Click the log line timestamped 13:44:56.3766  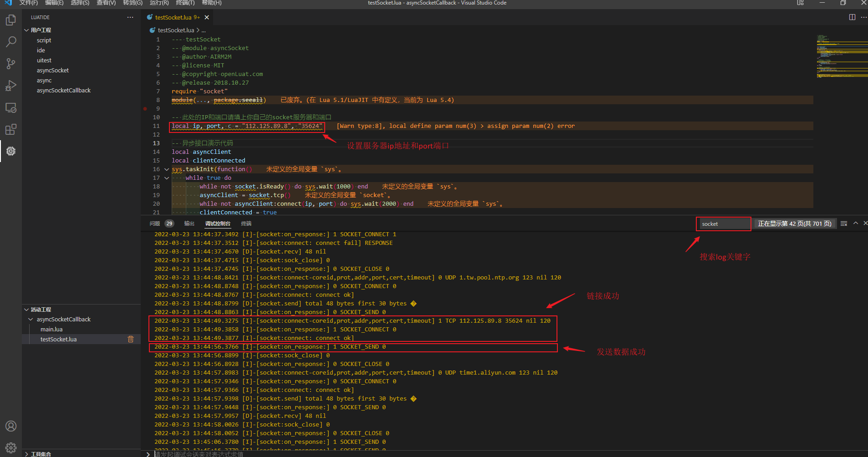(270, 347)
